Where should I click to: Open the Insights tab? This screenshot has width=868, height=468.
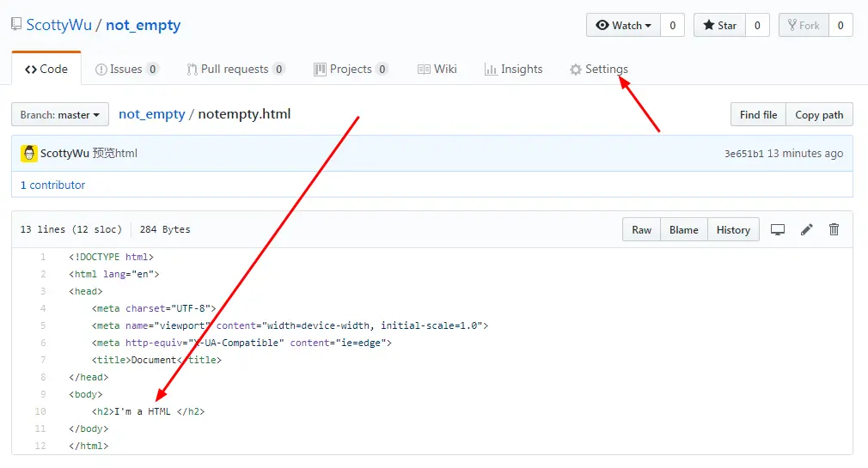[x=513, y=70]
